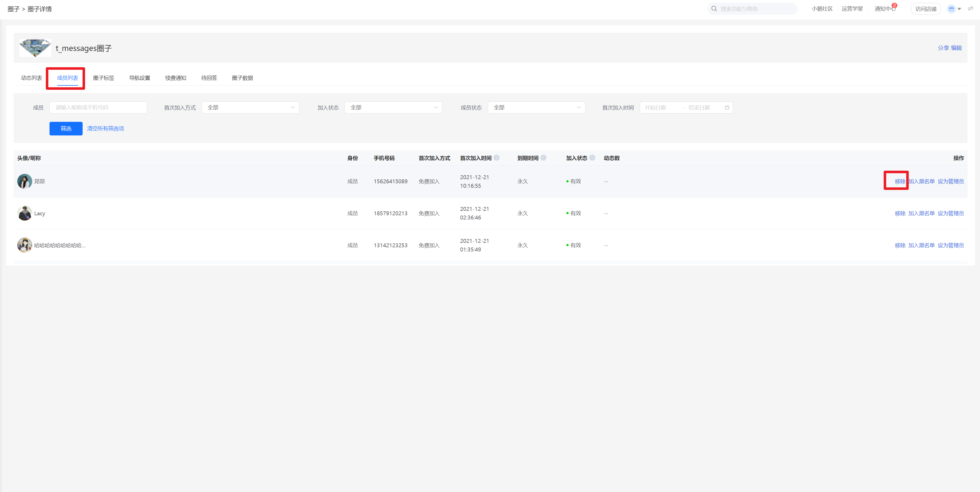Expand the 加入状态 filter dropdown
980x492 pixels.
[x=393, y=108]
